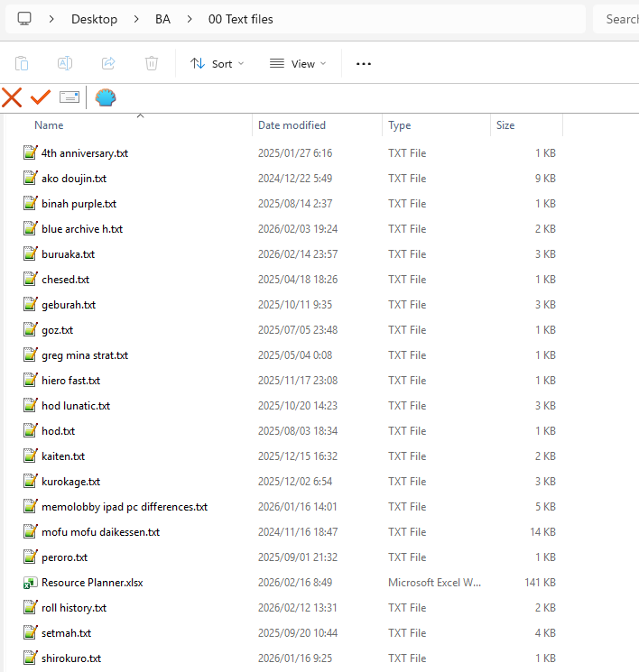
Task: Click date 2026/02/14 23:57
Action: point(298,254)
